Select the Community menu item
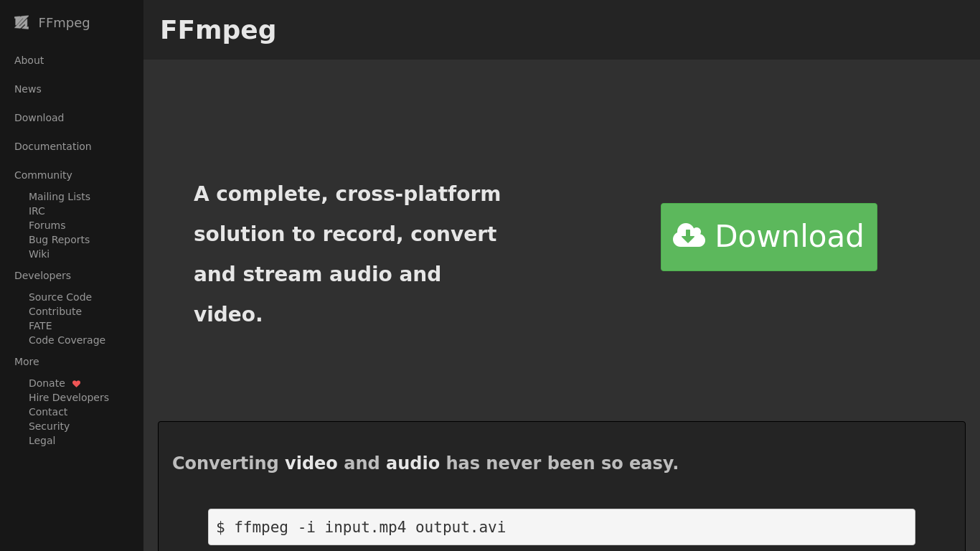The height and width of the screenshot is (551, 980). [43, 175]
